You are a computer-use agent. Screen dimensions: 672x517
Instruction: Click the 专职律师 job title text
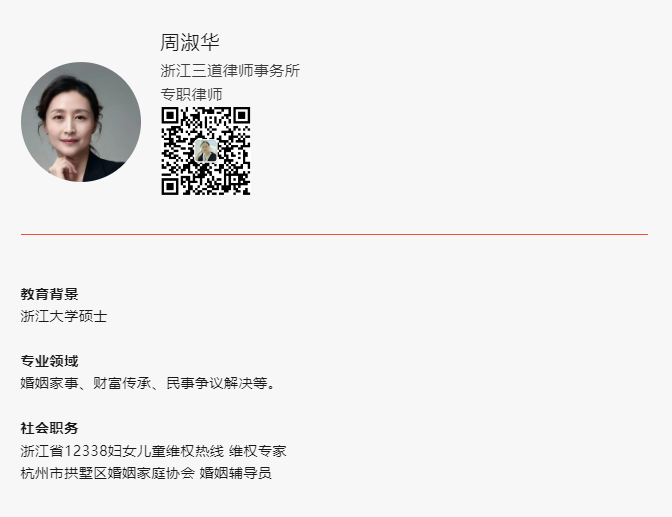pos(192,94)
